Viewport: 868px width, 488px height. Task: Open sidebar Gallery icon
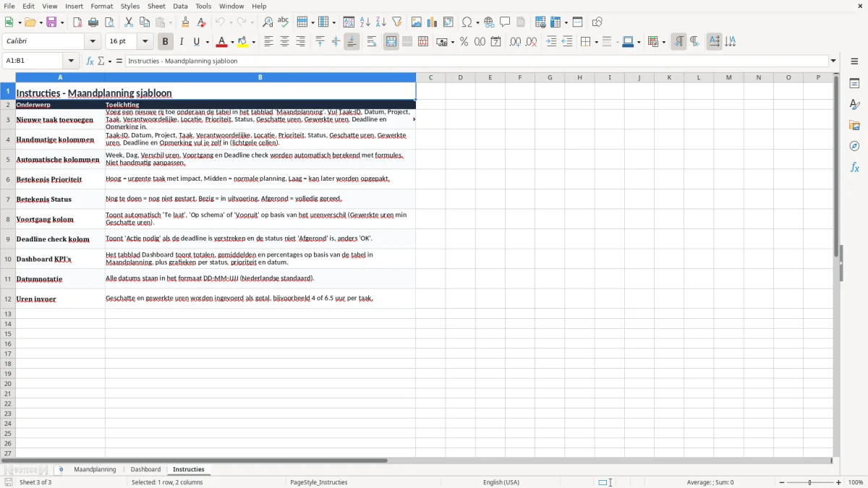pyautogui.click(x=854, y=125)
